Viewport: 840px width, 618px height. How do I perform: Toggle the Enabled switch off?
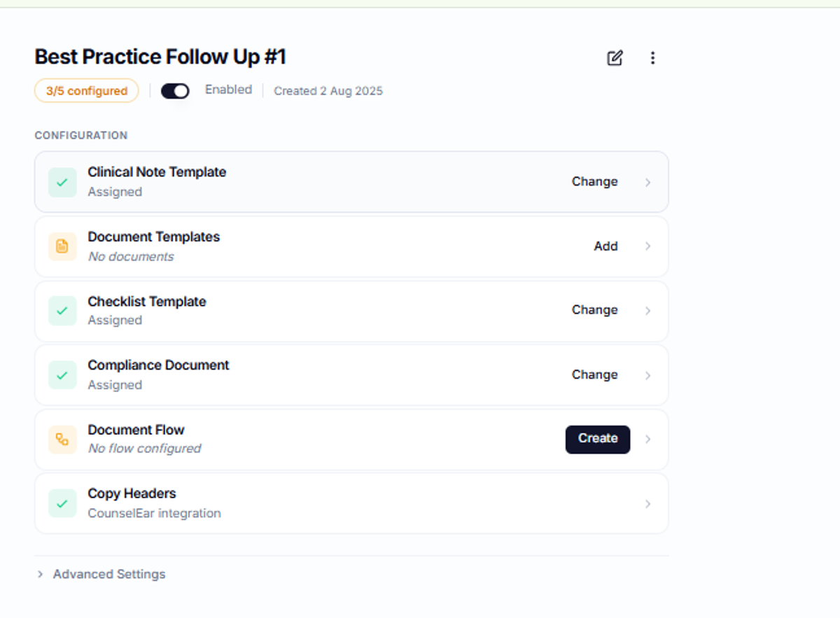tap(175, 91)
